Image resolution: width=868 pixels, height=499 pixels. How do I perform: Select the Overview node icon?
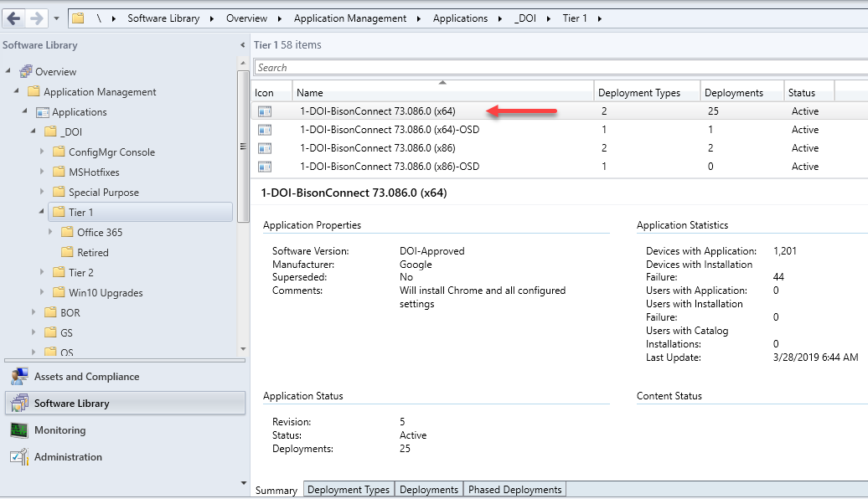tap(25, 71)
